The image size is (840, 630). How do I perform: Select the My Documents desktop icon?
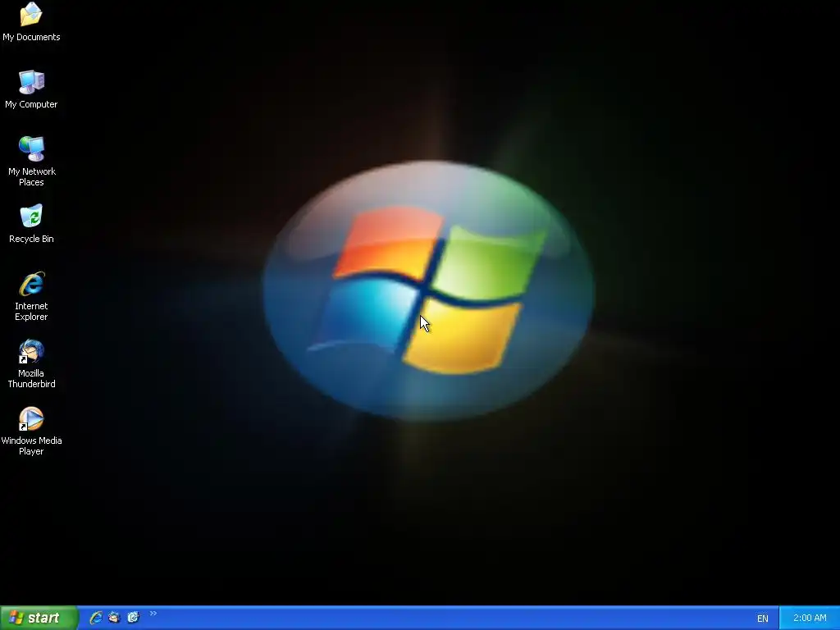pyautogui.click(x=31, y=21)
